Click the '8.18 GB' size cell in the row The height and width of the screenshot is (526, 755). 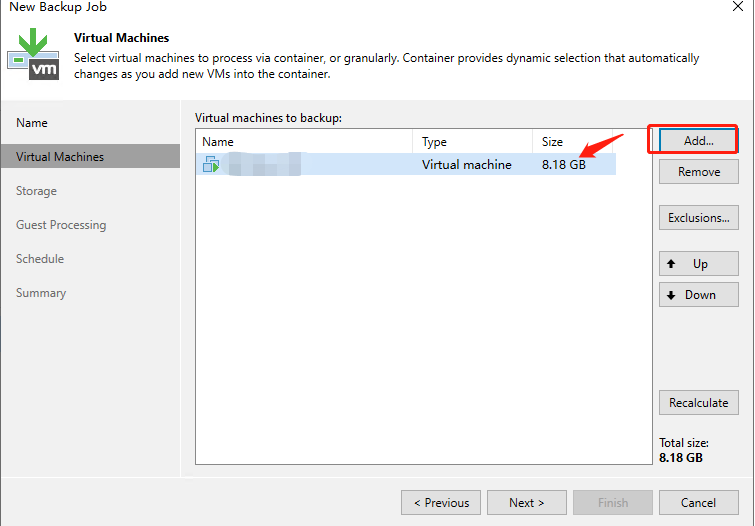click(x=563, y=165)
